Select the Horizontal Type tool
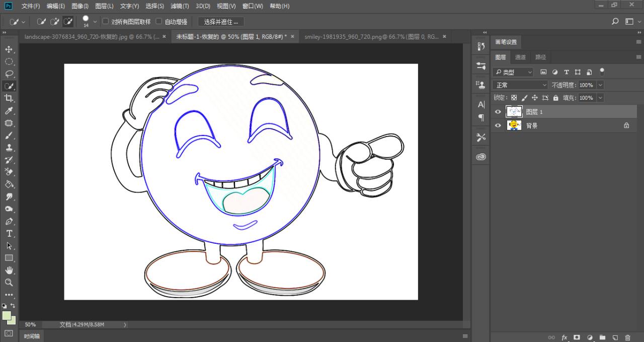 click(x=9, y=234)
